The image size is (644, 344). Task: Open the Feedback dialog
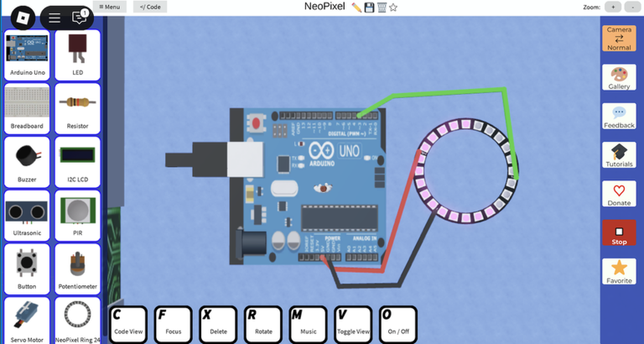[x=619, y=116]
